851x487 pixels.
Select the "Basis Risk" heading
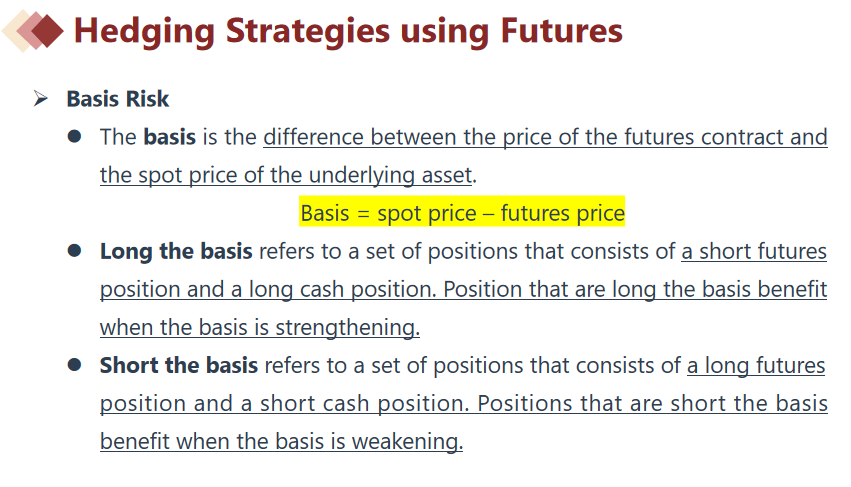point(117,99)
